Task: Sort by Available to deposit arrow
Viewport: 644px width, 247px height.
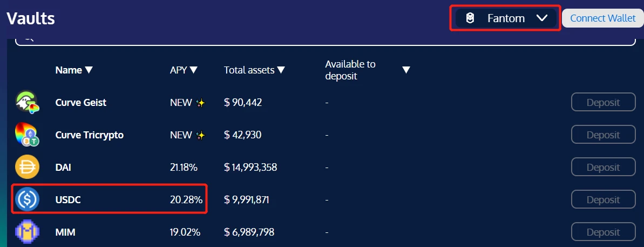Action: tap(406, 70)
